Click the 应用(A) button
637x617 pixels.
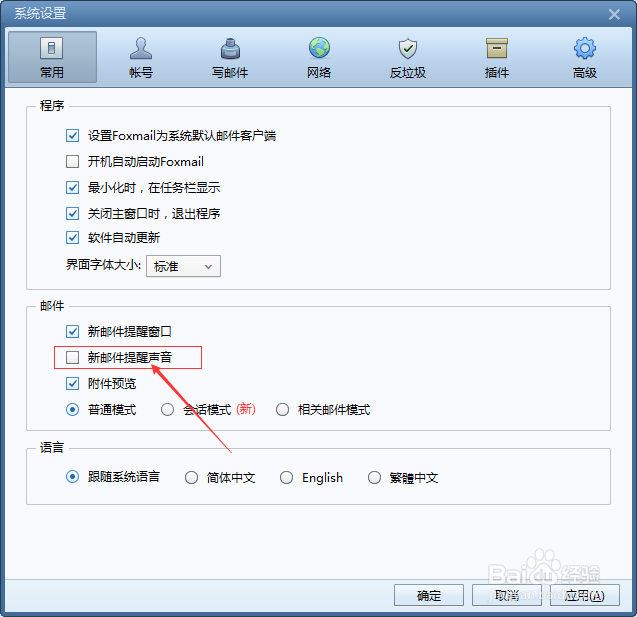[585, 595]
